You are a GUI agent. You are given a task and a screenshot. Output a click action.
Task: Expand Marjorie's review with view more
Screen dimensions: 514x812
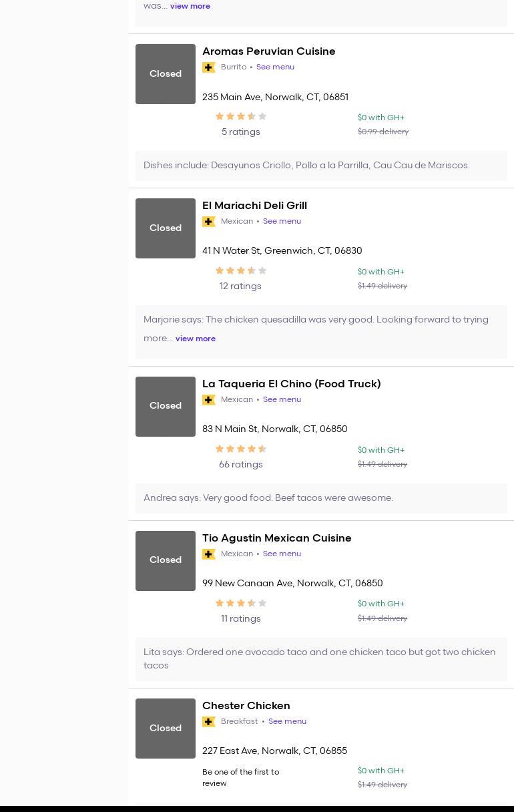(x=196, y=339)
